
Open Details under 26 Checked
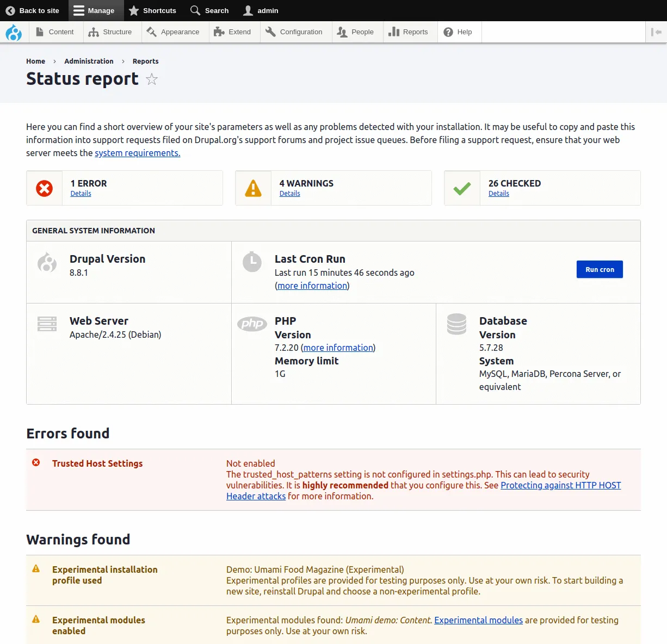pyautogui.click(x=498, y=194)
